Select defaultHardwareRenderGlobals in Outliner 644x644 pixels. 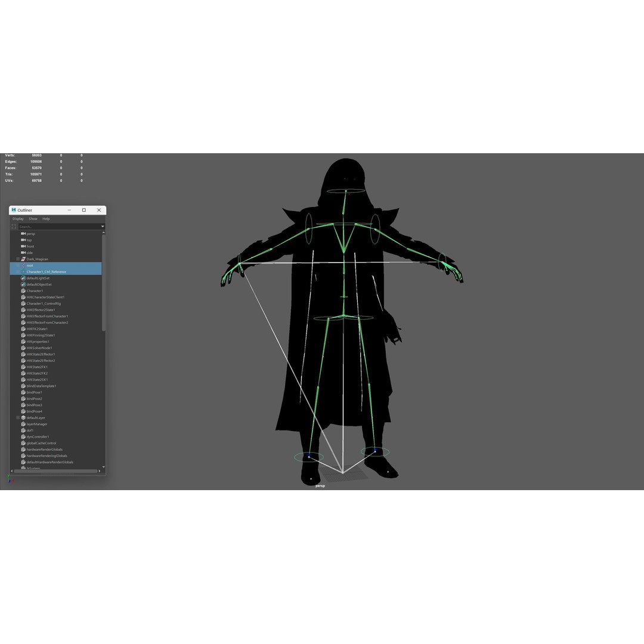click(x=49, y=462)
